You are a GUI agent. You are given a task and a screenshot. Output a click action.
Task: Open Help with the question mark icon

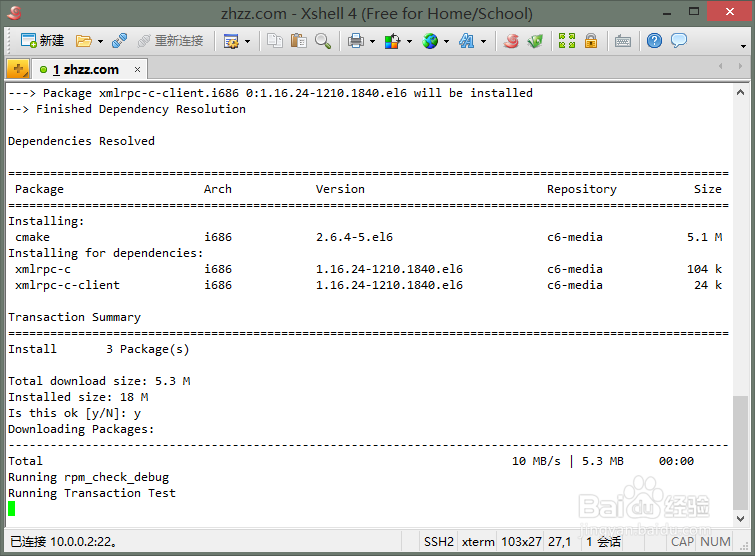click(654, 41)
